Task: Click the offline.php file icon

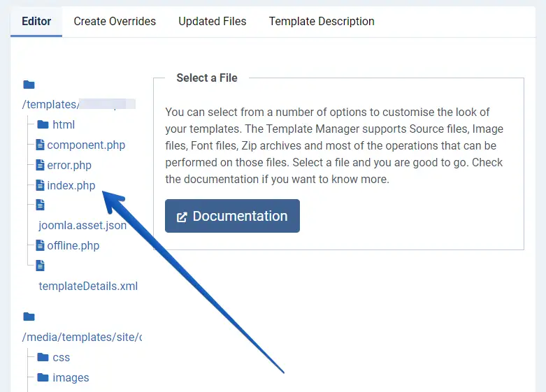Action: pyautogui.click(x=41, y=245)
